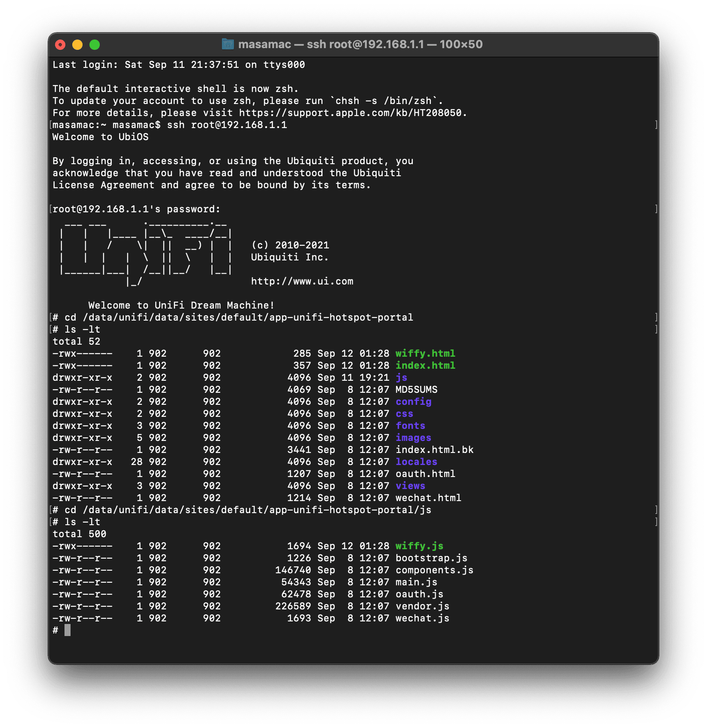
Task: Click the 'wechat.html' file name
Action: point(428,498)
